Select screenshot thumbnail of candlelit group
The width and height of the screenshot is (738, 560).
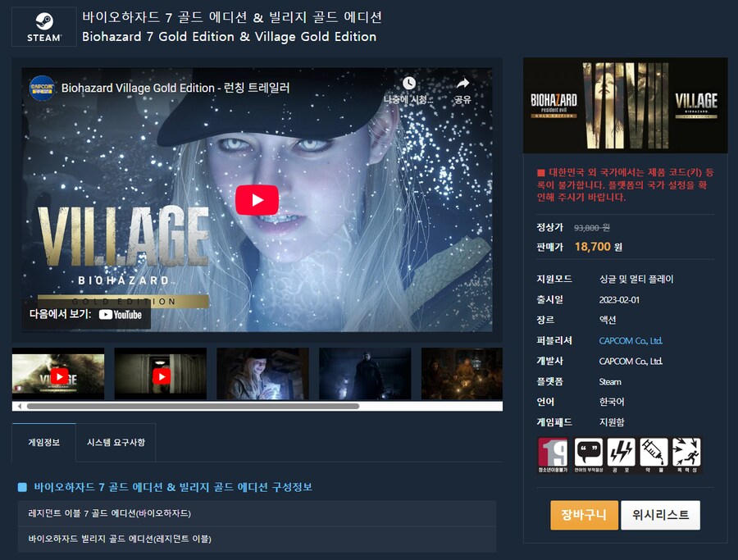462,374
